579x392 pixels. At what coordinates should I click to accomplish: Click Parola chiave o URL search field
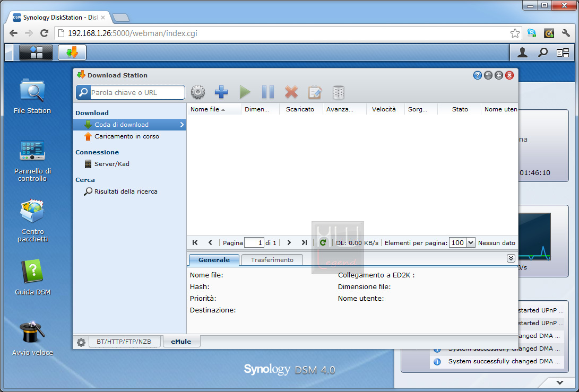tap(137, 92)
